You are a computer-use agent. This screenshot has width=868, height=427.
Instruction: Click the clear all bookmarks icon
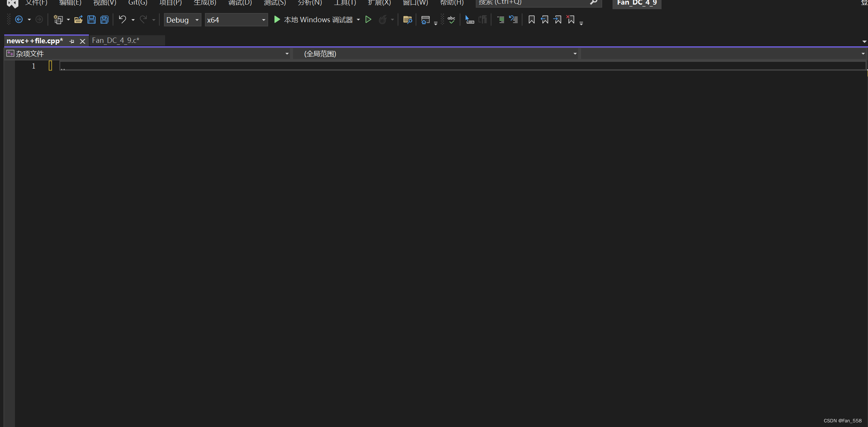pos(571,20)
